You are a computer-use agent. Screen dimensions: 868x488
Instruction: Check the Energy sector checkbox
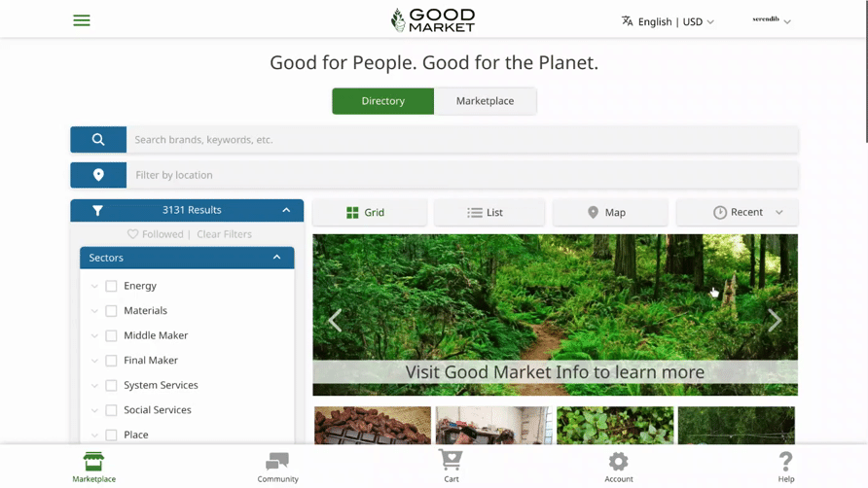pos(111,286)
